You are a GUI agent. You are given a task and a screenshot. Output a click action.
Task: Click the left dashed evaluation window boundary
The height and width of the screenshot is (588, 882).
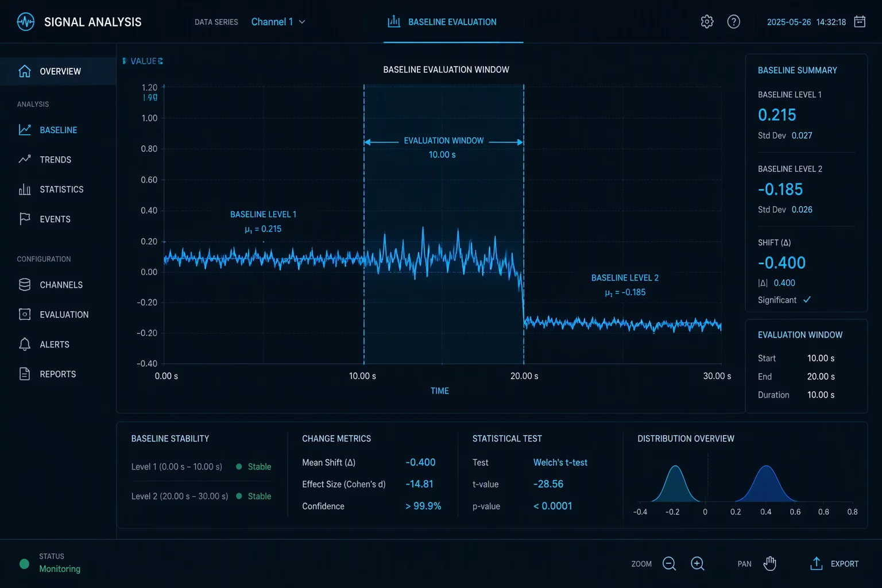pos(364,224)
